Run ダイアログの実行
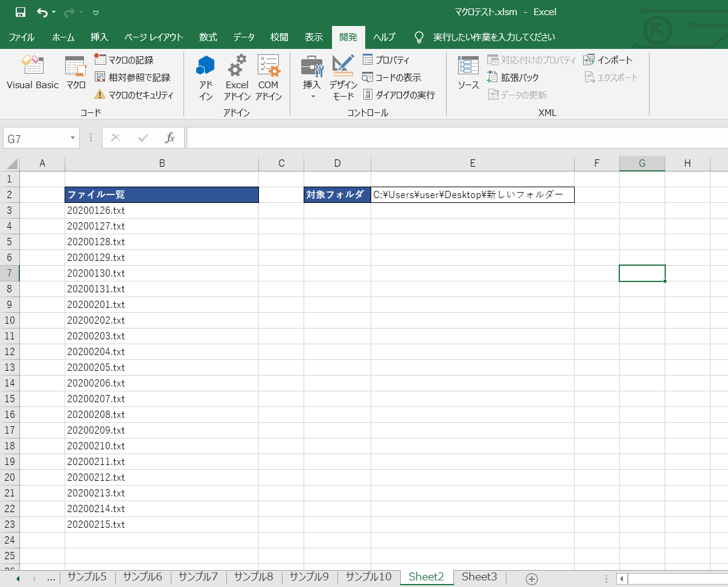Image resolution: width=728 pixels, height=587 pixels. tap(398, 95)
